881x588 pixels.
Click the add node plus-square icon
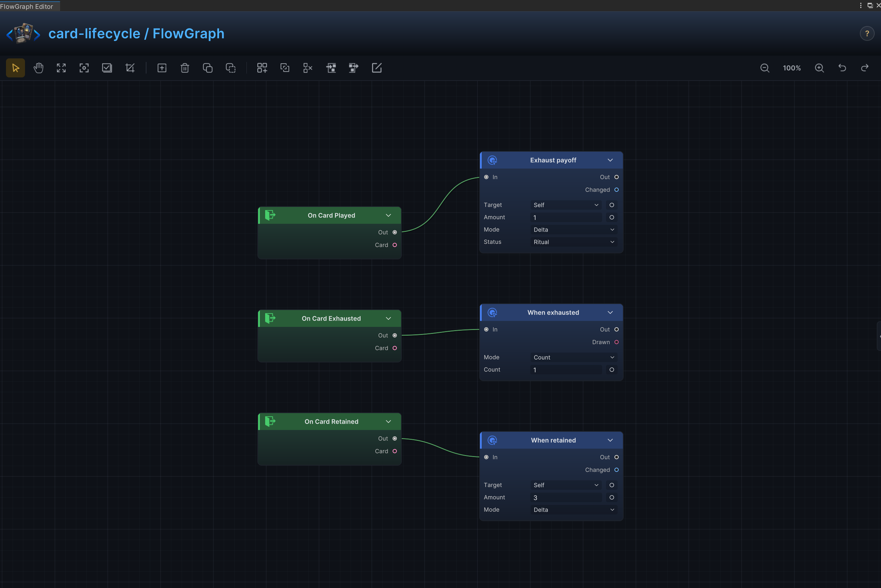pyautogui.click(x=162, y=68)
